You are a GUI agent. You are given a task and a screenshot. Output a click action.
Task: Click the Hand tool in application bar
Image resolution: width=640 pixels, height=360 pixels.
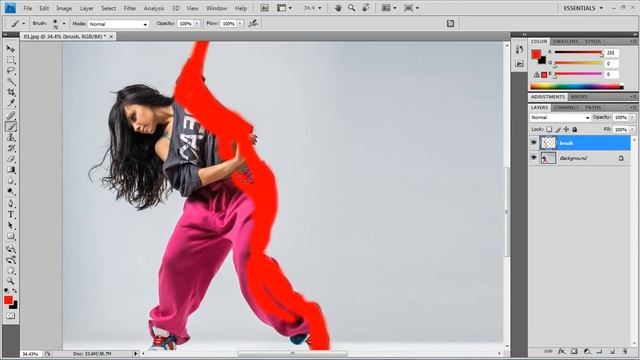point(338,8)
